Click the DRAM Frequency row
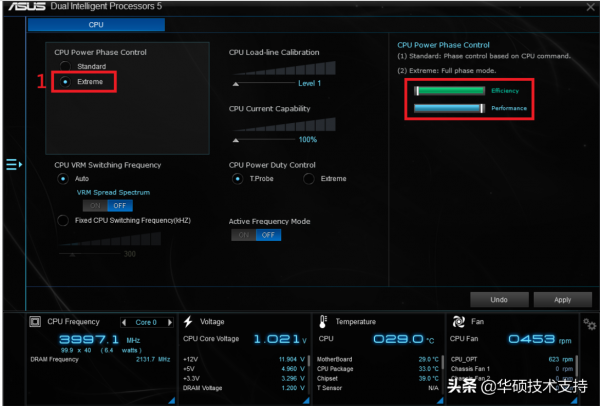Viewport: 600px width, 406px height. [100, 359]
